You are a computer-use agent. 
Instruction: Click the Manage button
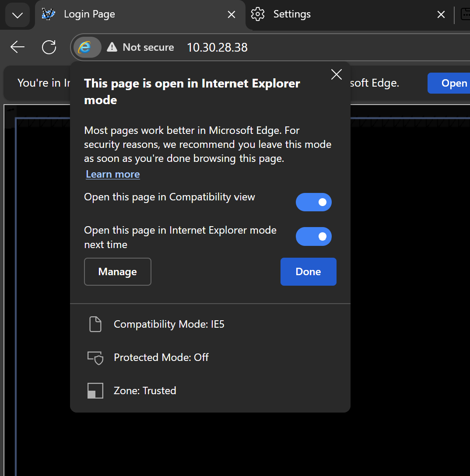point(117,272)
